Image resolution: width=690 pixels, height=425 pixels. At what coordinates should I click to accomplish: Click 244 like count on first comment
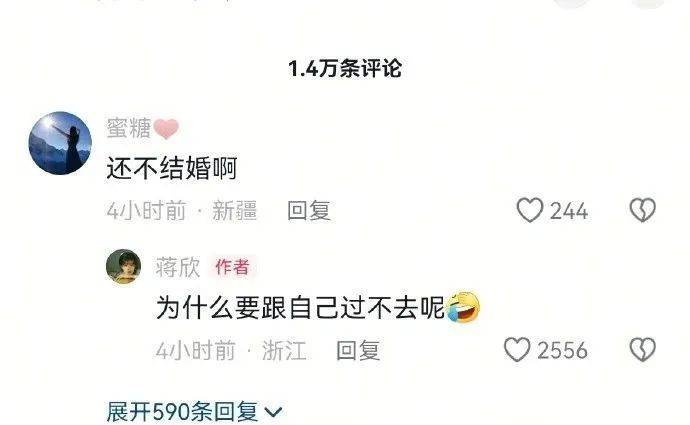coord(569,211)
